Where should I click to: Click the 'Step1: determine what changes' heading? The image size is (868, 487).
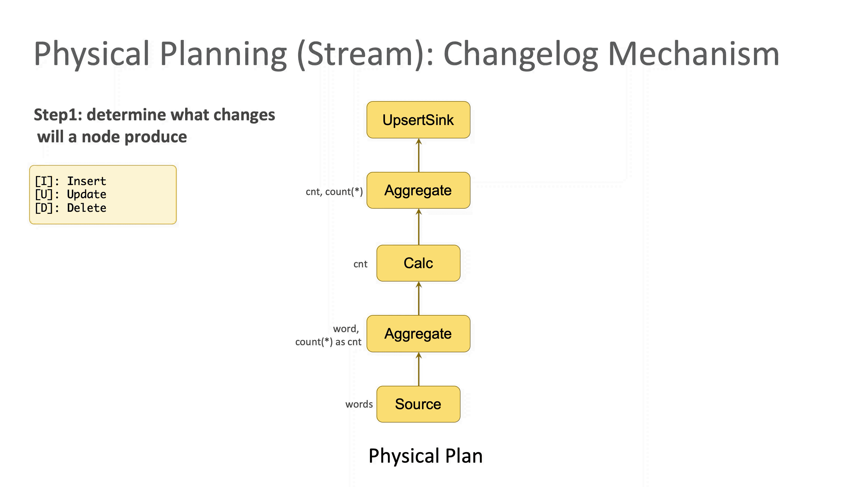[x=154, y=115]
